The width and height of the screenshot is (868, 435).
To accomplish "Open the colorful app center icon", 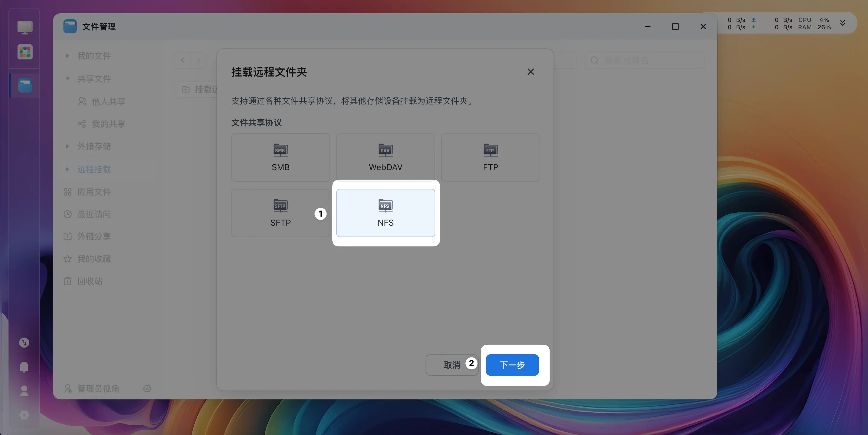I will [25, 52].
